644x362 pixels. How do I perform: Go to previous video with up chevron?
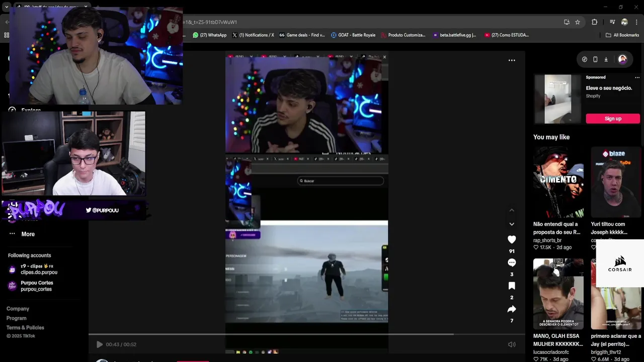coord(512,210)
